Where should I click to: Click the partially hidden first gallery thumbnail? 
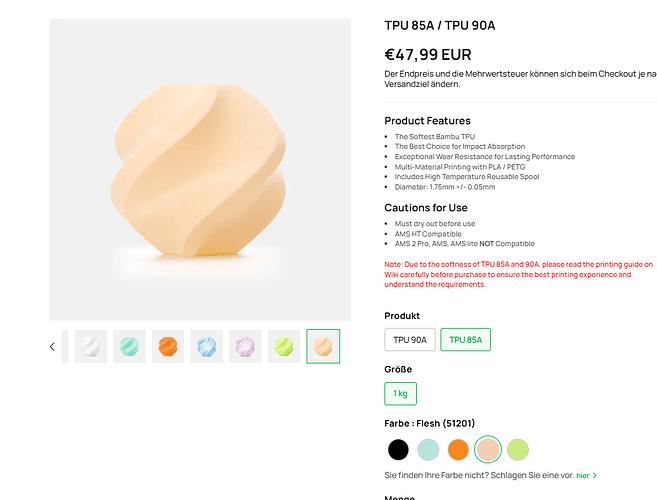click(x=65, y=346)
